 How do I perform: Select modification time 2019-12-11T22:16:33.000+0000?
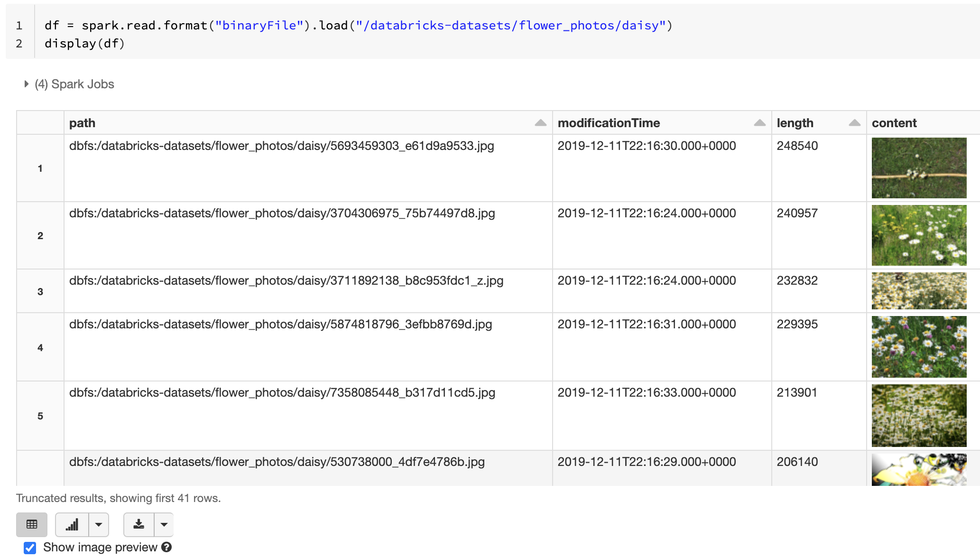(x=647, y=392)
